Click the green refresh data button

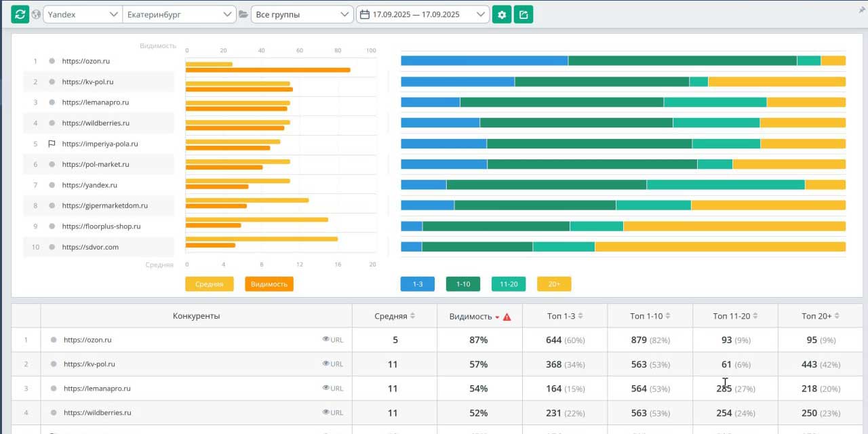(20, 14)
